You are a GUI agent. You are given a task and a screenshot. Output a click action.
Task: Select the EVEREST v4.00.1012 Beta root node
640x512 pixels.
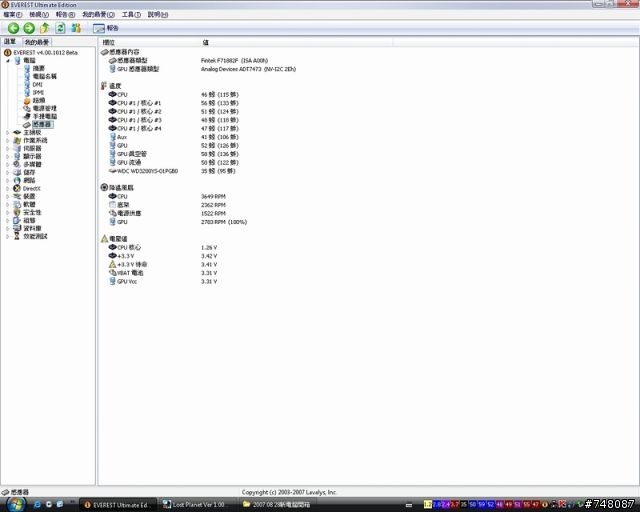click(45, 53)
